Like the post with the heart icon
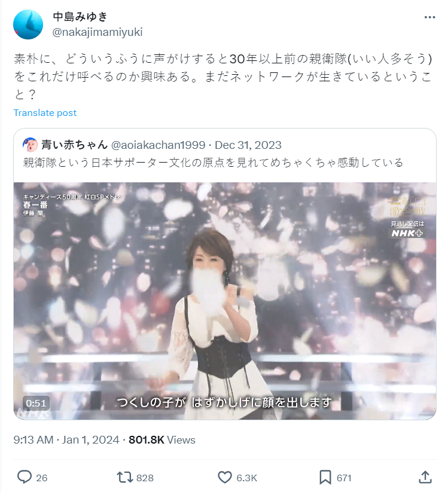Screen dimensions: 448x492 tap(225, 478)
